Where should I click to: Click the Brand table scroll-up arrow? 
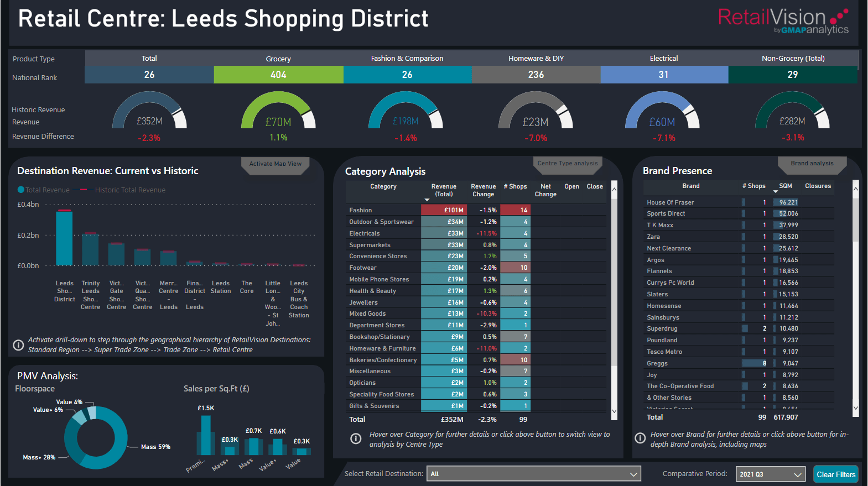pos(856,188)
